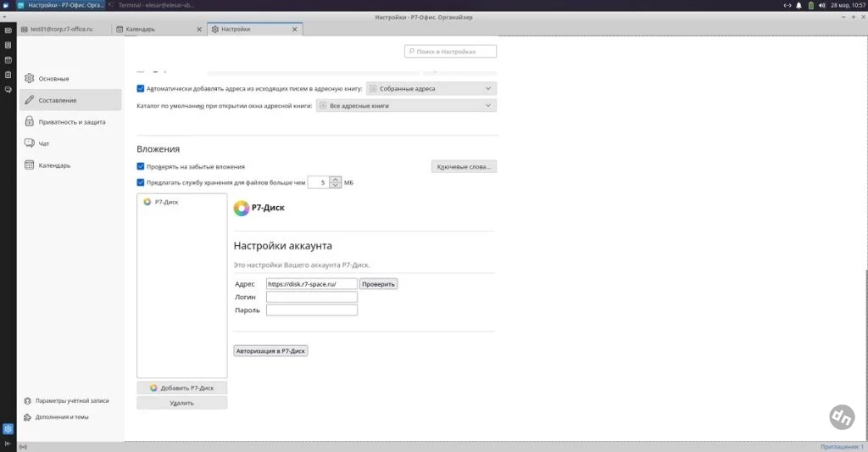Image resolution: width=868 pixels, height=452 pixels.
Task: Click Приглашения: 1 in the status bar
Action: coord(842,446)
